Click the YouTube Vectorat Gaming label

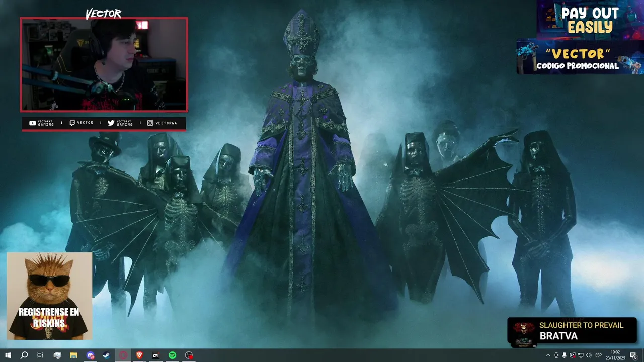tap(42, 123)
